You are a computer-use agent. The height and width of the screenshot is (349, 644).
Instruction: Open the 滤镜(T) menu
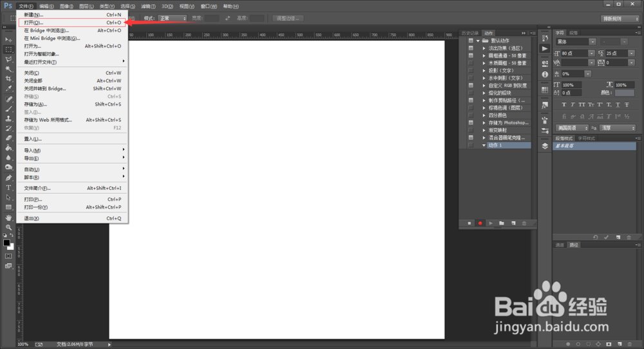pyautogui.click(x=148, y=6)
